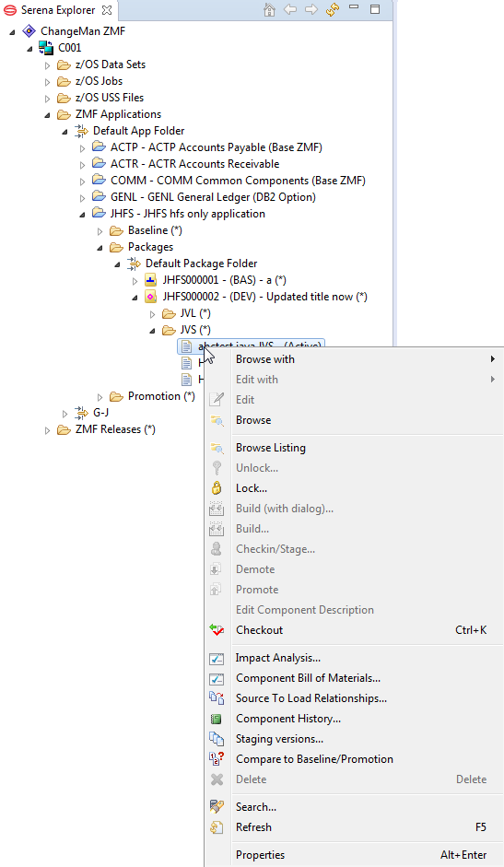Viewport: 504px width, 867px height.
Task: Expand the z/OS Jobs node
Action: tap(48, 82)
